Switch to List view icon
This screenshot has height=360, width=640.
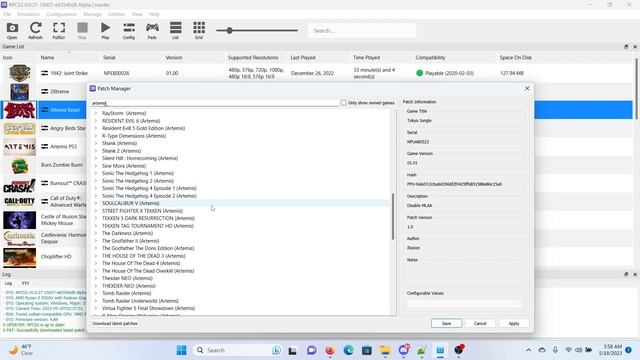[x=176, y=31]
